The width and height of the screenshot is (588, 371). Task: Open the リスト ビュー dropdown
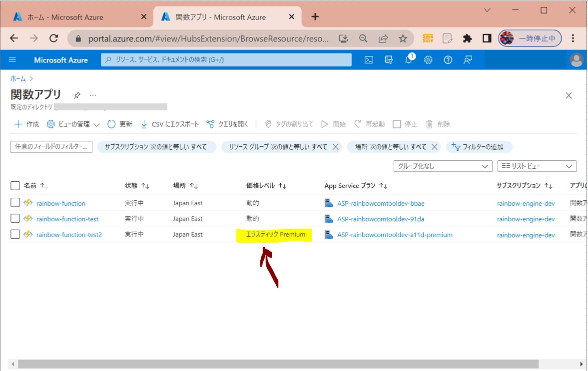537,166
